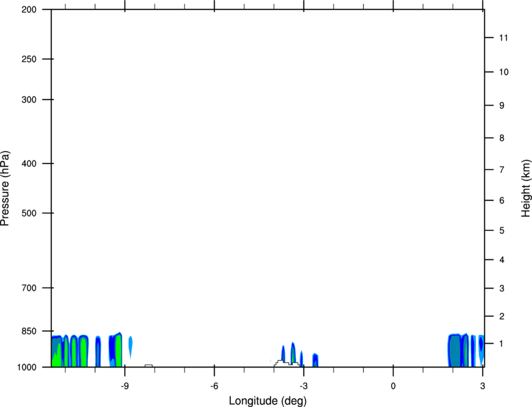Viewport: 532px width, 407px height.
Task: Click the 200 pressure tick label
Action: click(29, 9)
